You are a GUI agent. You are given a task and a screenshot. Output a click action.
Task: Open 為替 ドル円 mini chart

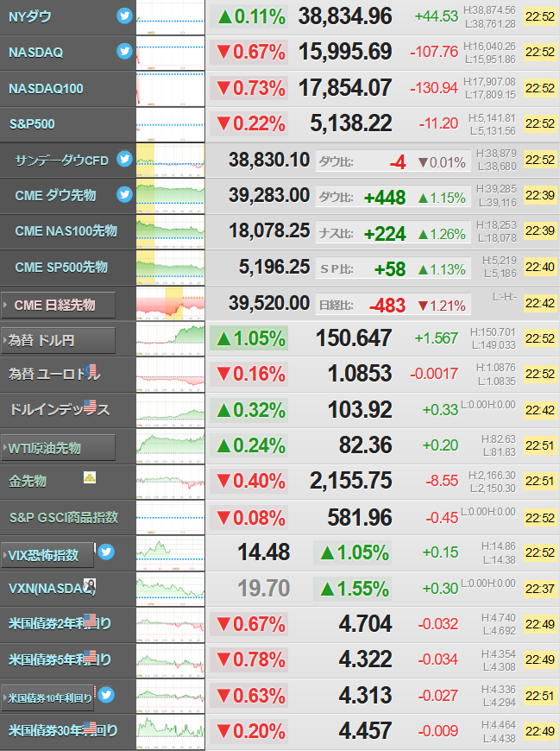[170, 339]
